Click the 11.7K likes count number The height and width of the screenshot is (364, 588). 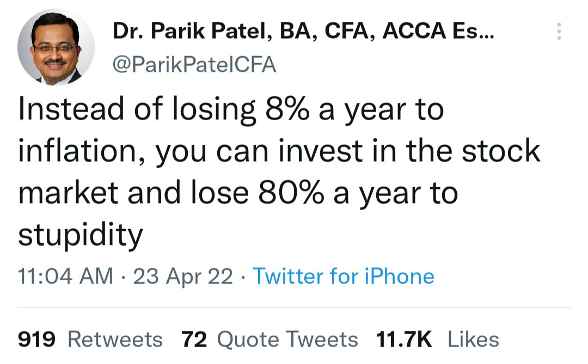point(404,340)
